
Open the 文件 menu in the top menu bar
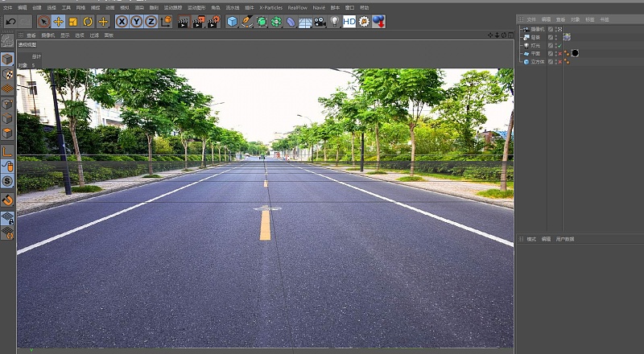7,7
